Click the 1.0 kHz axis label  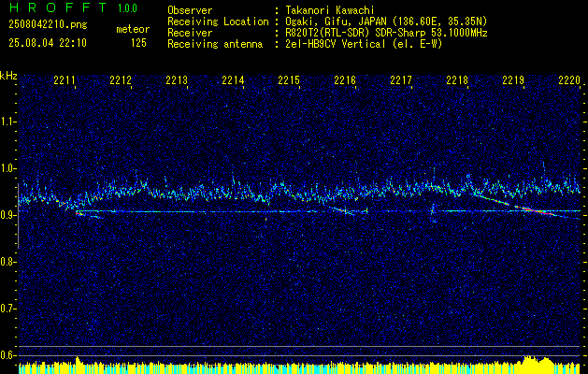click(7, 168)
